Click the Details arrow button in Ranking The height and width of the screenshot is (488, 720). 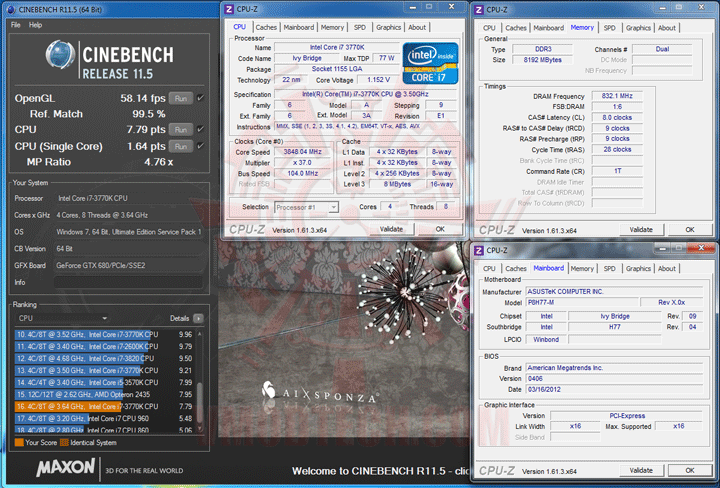198,318
